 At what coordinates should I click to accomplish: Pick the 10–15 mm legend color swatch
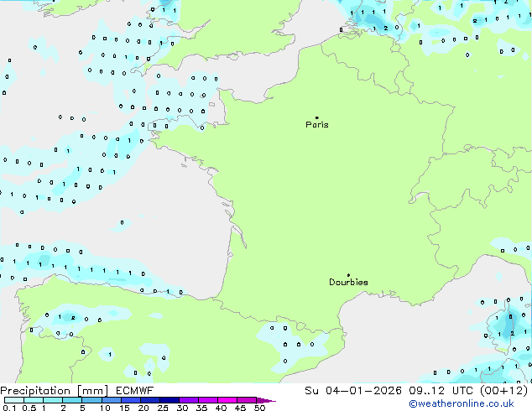click(x=111, y=400)
